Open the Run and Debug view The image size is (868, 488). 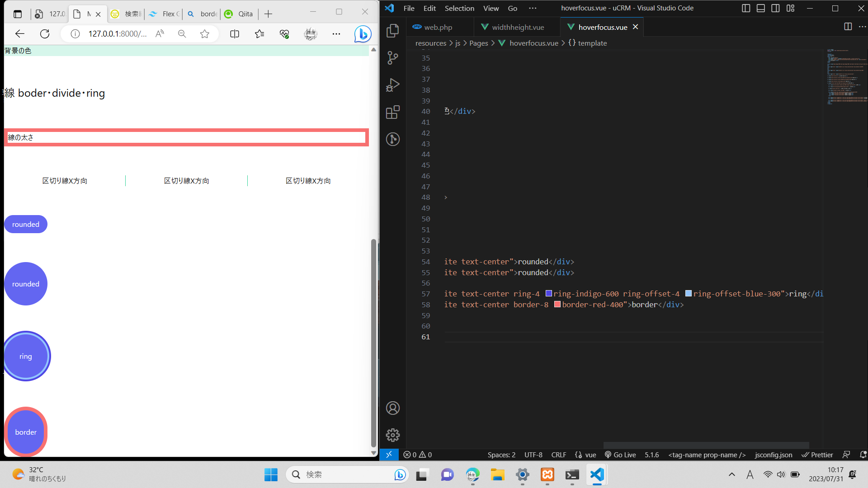392,85
